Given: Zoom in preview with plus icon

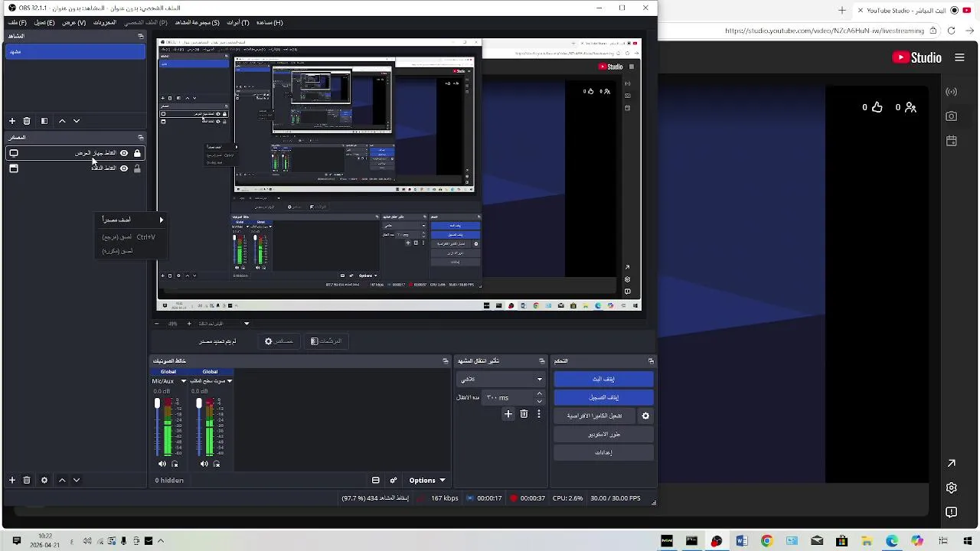Looking at the screenshot, I should 189,324.
